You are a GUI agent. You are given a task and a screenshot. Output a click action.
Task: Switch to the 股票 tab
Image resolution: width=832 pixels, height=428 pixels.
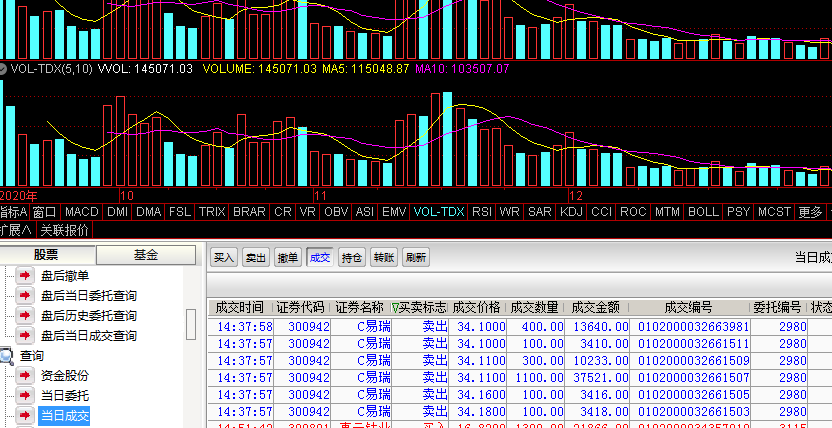click(47, 255)
